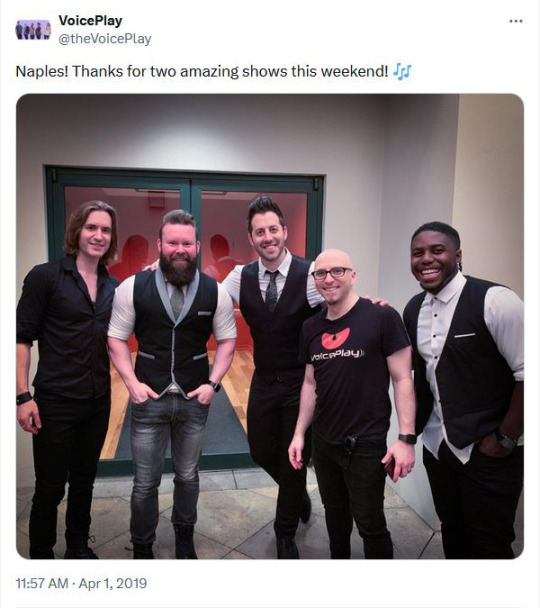The image size is (540, 608).
Task: Click the phone held by bald man
Action: pyautogui.click(x=391, y=467)
